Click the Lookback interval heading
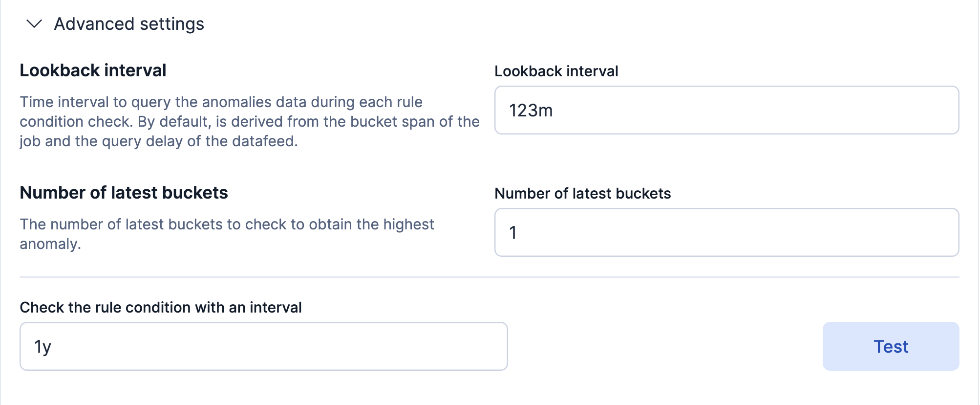 coord(93,70)
